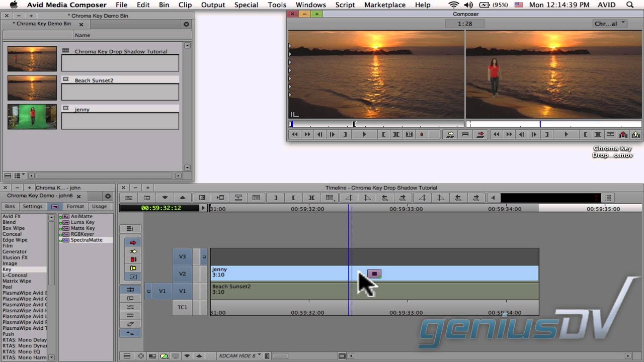Switch to the Usage tab
Viewport: 644px width, 362px height.
click(99, 206)
